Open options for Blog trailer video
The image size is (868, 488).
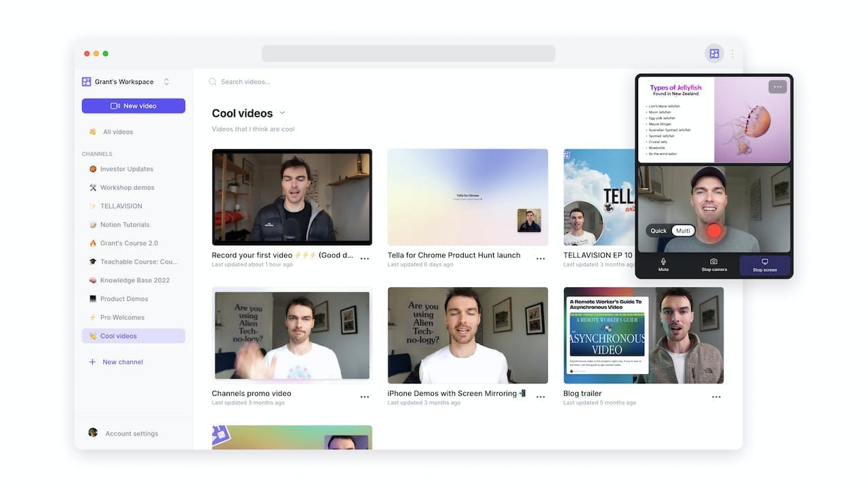click(716, 396)
